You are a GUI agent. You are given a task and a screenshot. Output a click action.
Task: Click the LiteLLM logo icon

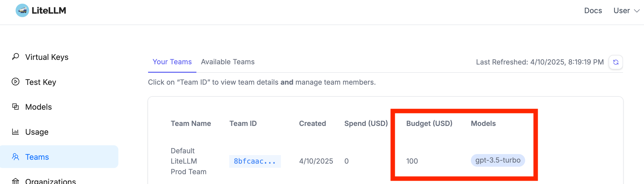[x=22, y=11]
